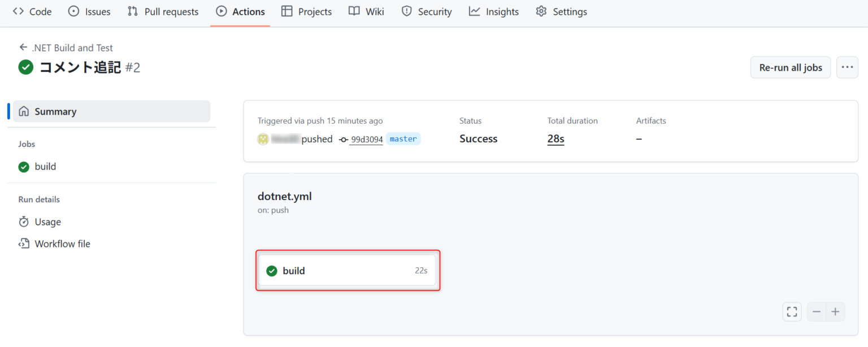Navigate to the Wiki tab

(x=366, y=11)
